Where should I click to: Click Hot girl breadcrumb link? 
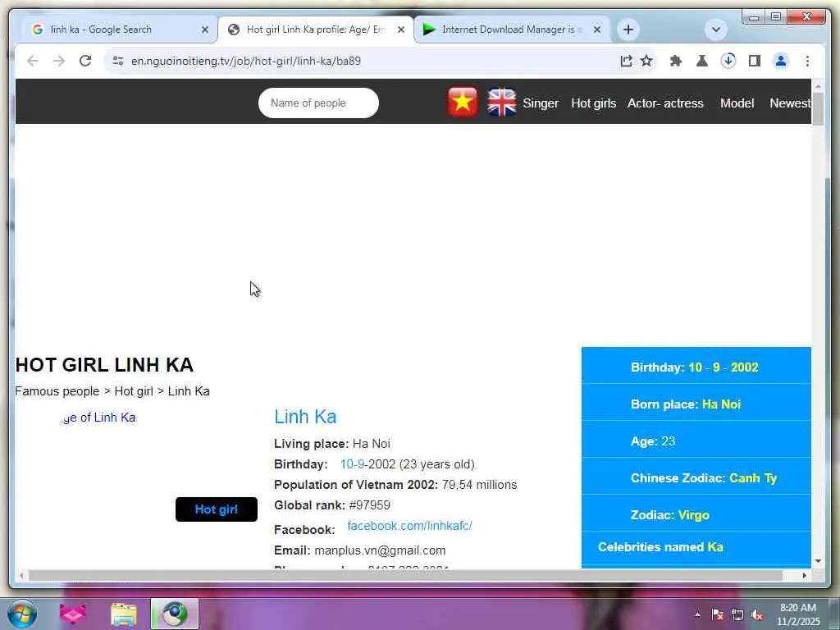pos(134,391)
